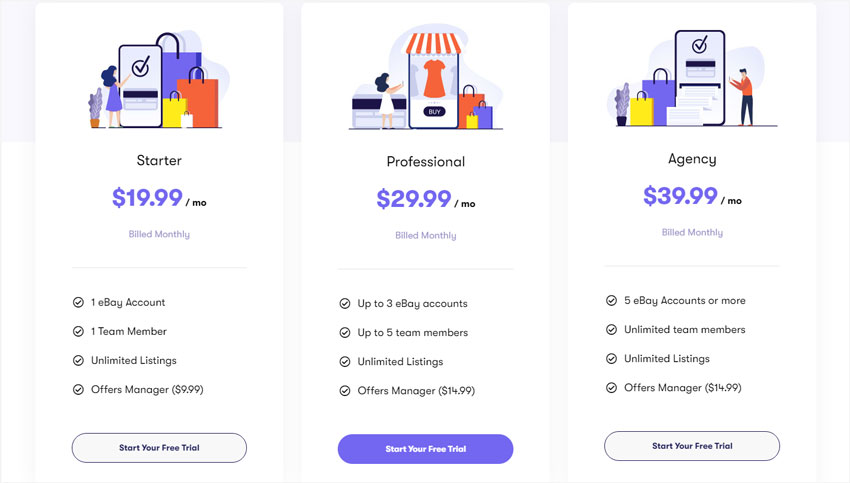Click the checkmark next to Up to 3 eBay accounts
The width and height of the screenshot is (850, 483).
coord(345,304)
